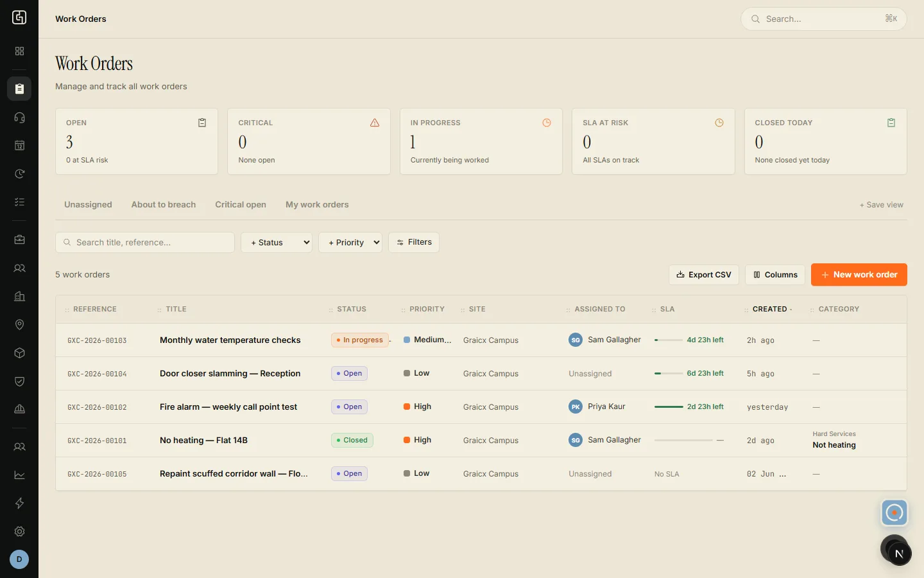Click the Closed status badge
Screen dimensions: 924x578
352,440
